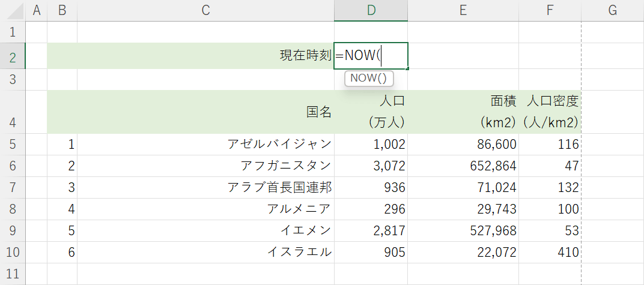Click the 国名 header cell
Image resolution: width=644 pixels, height=285 pixels.
click(x=205, y=112)
